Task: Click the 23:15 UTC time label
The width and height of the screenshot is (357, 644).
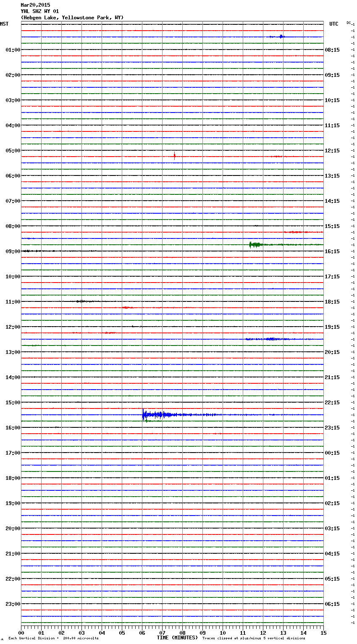Action: pos(332,428)
